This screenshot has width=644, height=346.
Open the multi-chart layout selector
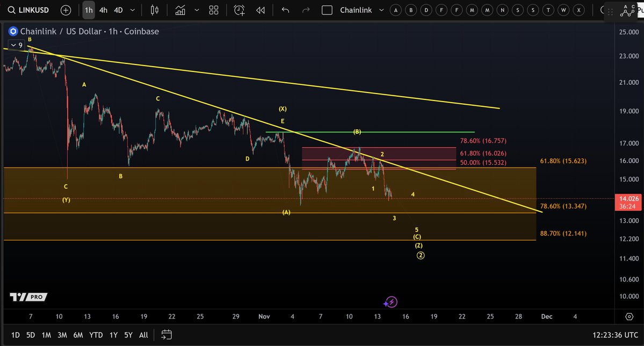pyautogui.click(x=213, y=10)
